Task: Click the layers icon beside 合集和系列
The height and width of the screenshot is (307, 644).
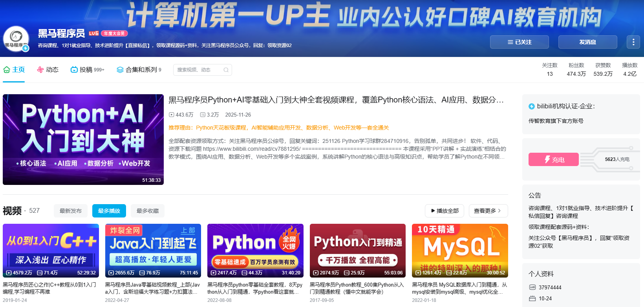Action: pyautogui.click(x=120, y=69)
